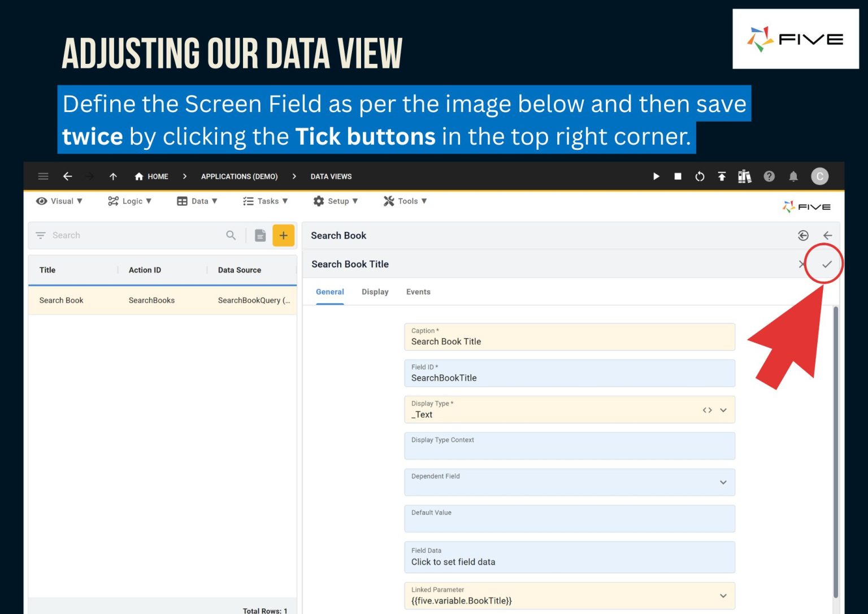Save with the circled tick button
Image resolution: width=868 pixels, height=614 pixels.
tap(826, 263)
